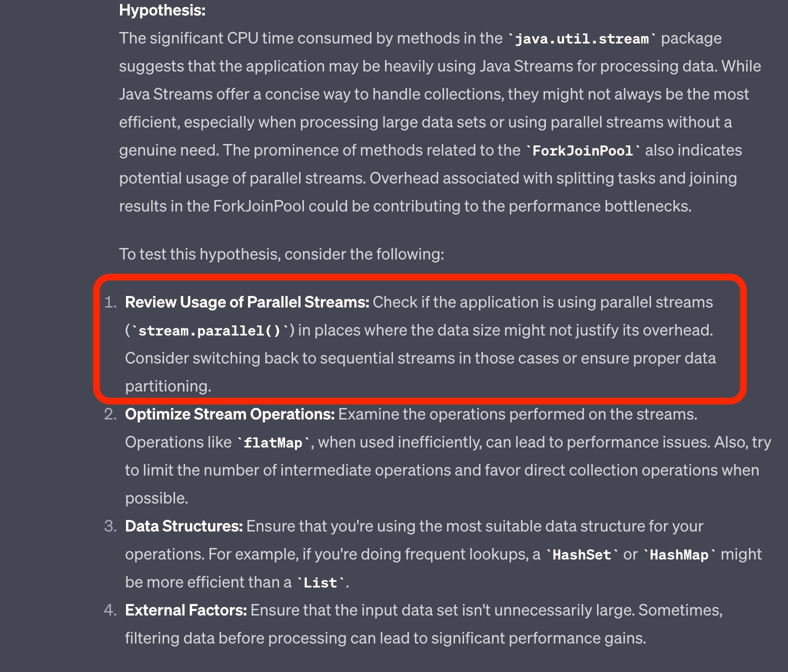Select the External Factors list heading
The height and width of the screenshot is (672, 788).
[x=186, y=610]
